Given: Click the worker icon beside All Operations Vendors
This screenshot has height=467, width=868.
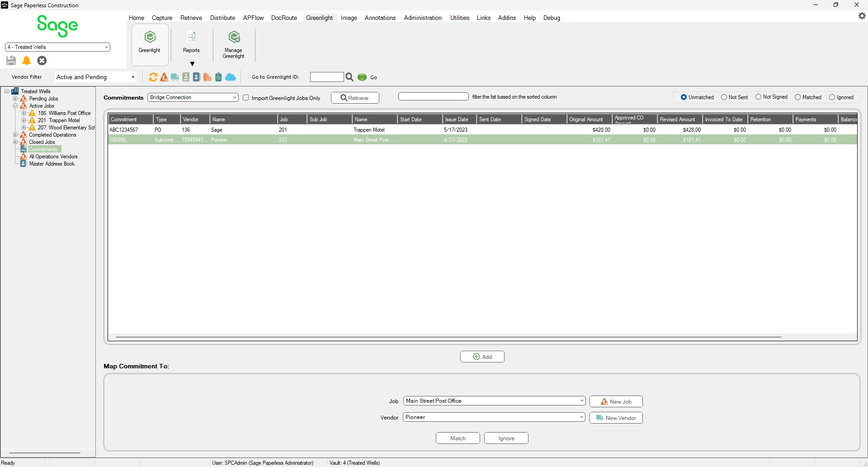Looking at the screenshot, I should pos(24,157).
